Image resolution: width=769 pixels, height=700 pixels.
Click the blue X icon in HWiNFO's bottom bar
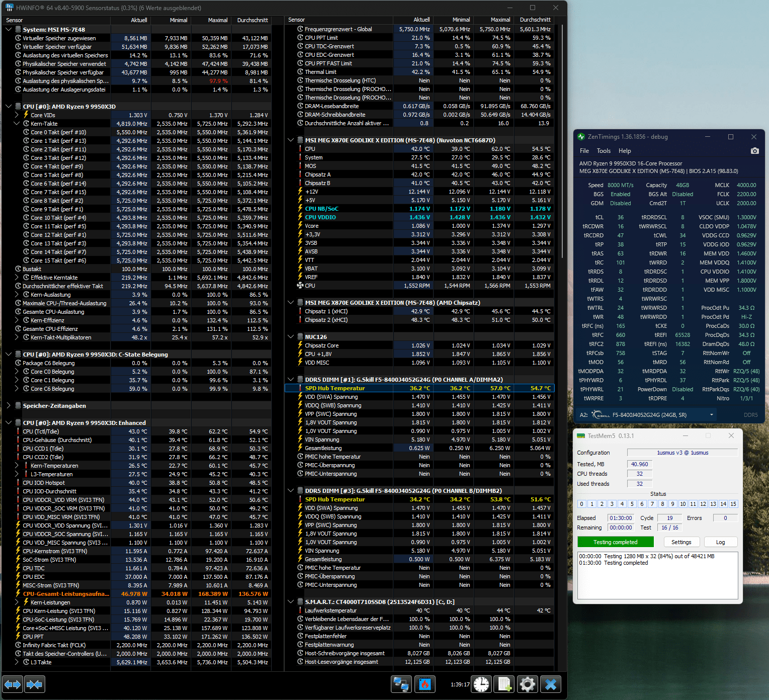tap(551, 684)
